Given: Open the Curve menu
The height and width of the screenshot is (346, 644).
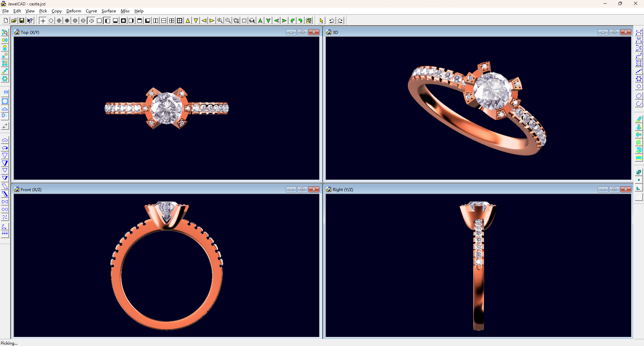Looking at the screenshot, I should 91,11.
